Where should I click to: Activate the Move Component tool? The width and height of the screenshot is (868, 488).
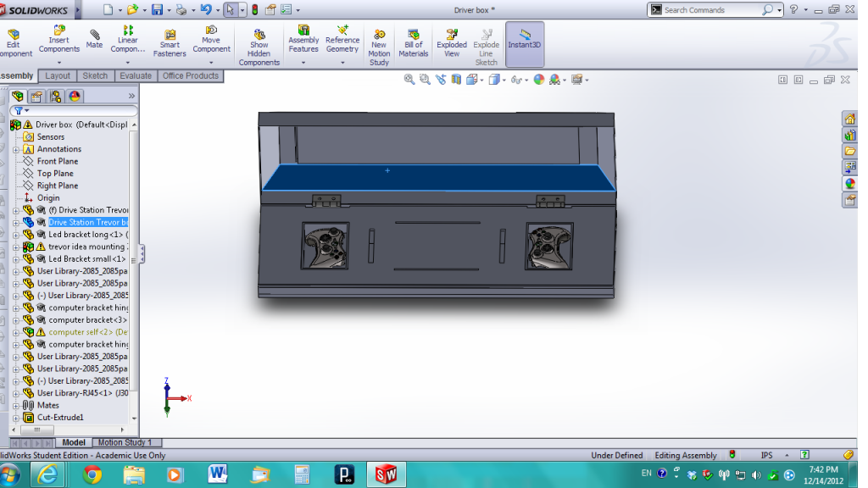211,39
